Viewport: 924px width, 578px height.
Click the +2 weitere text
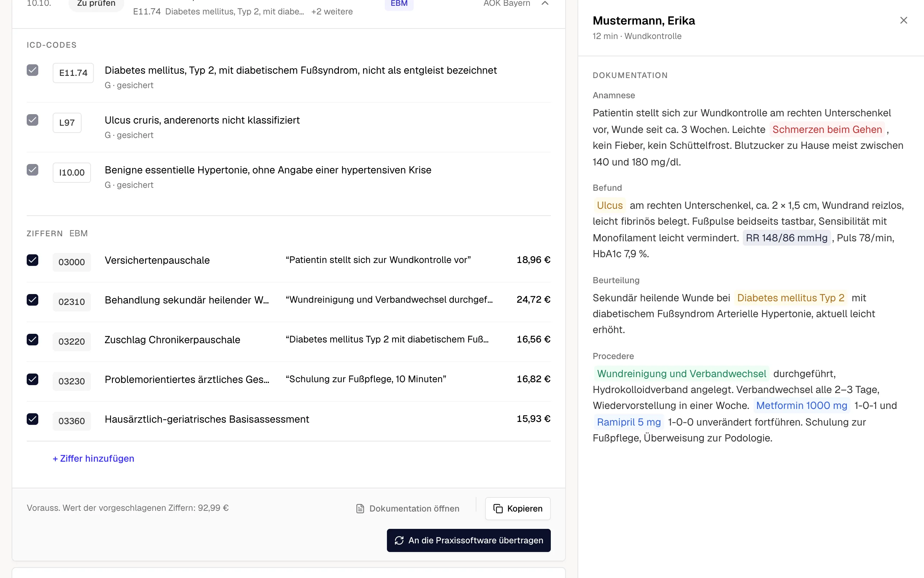point(332,12)
